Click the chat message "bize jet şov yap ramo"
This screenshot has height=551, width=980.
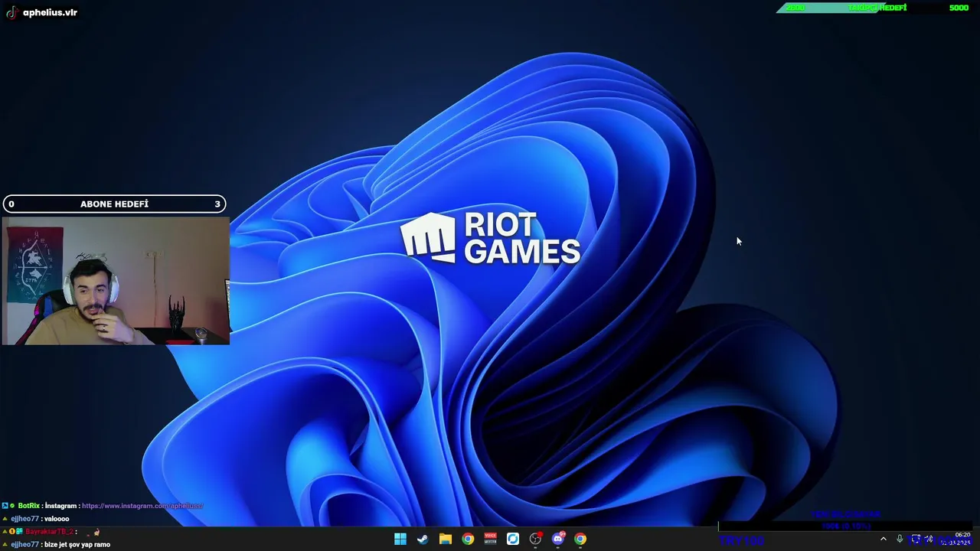(x=77, y=545)
